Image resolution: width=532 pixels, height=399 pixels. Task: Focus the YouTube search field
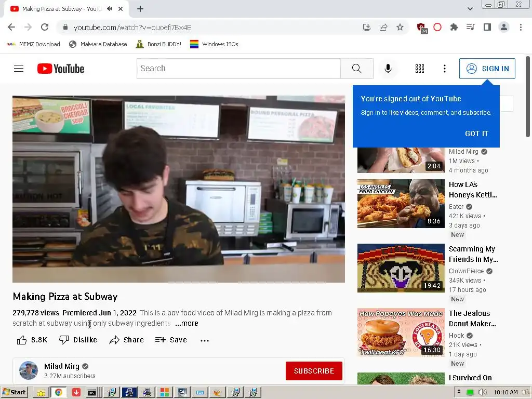pyautogui.click(x=238, y=69)
